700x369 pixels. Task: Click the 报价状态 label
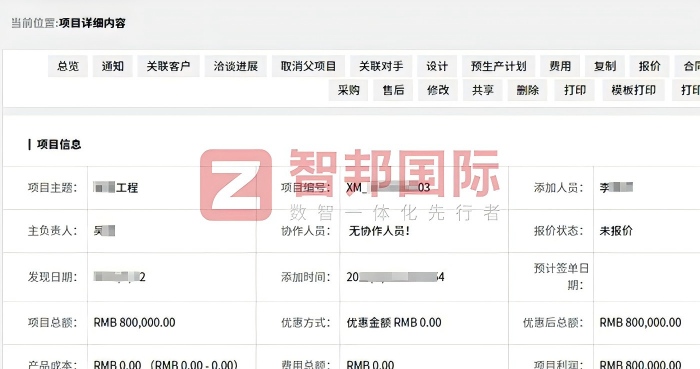[x=558, y=231]
